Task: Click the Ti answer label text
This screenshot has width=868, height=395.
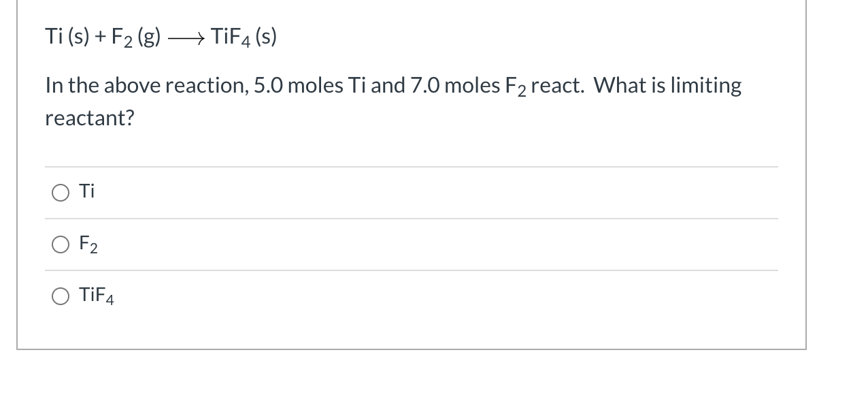Action: (86, 191)
